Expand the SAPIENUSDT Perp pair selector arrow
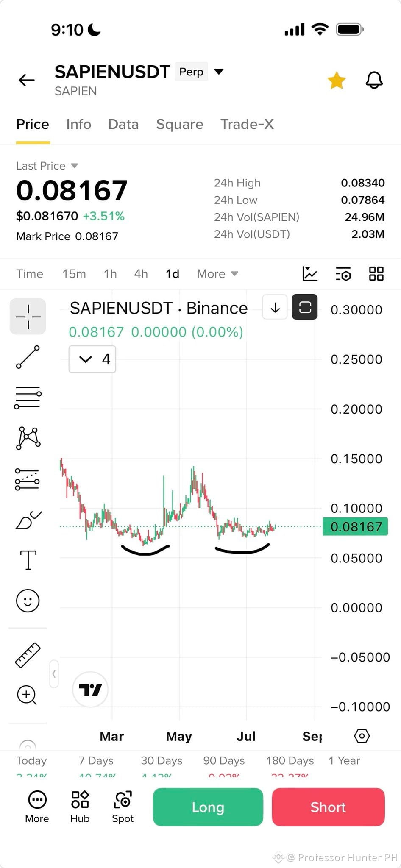 pos(219,72)
